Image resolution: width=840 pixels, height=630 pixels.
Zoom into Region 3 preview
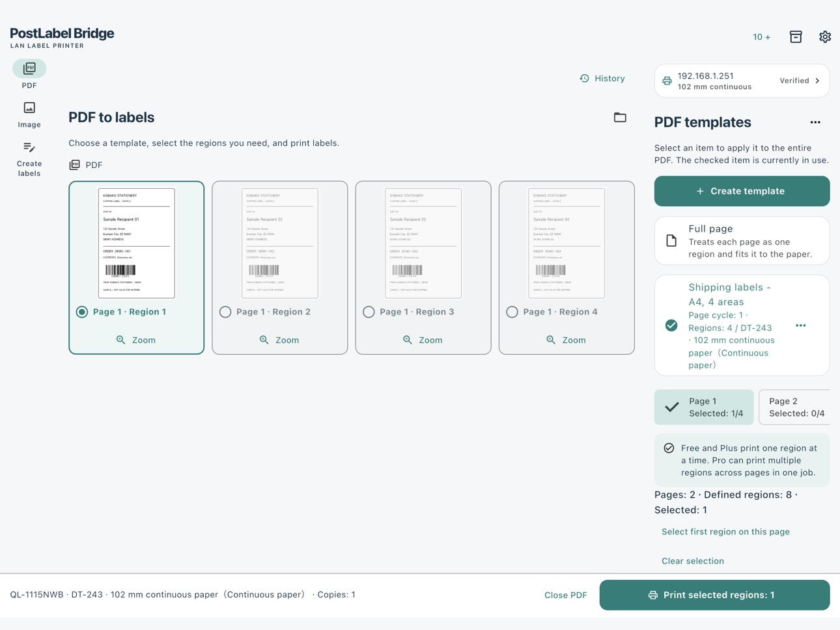[x=423, y=340]
